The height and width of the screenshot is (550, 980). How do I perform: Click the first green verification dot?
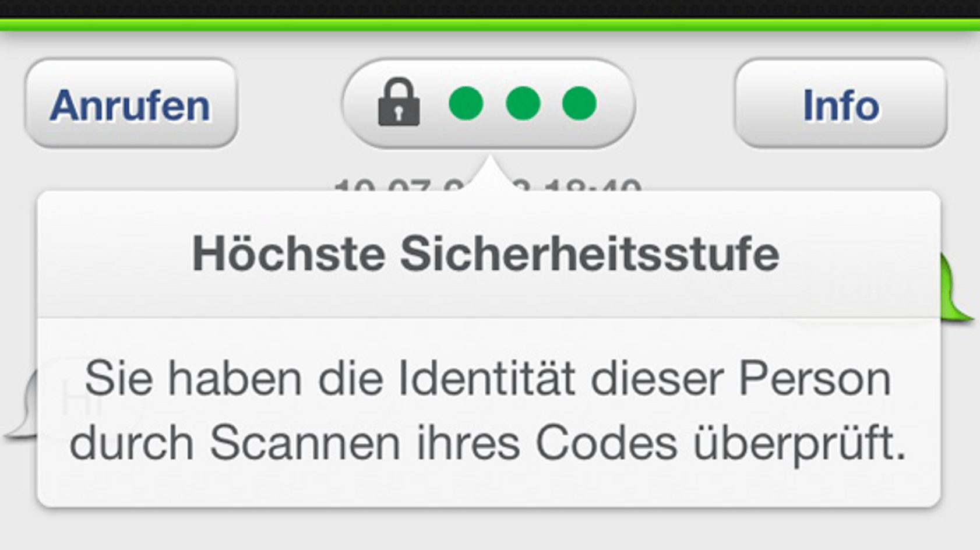tap(466, 104)
